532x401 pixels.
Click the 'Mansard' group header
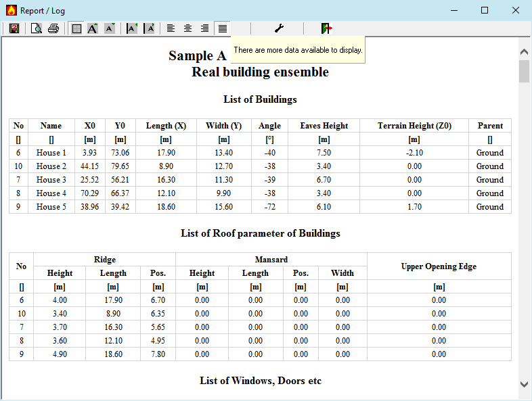coord(271,260)
